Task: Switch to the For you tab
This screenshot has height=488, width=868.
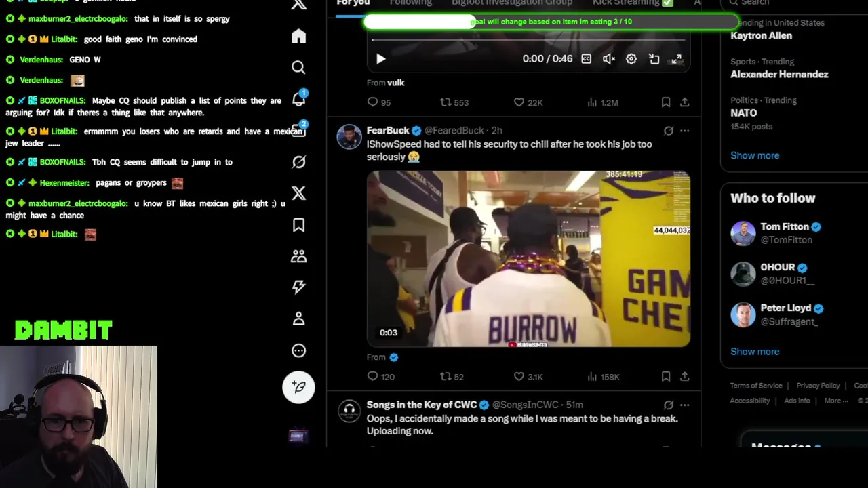Action: point(353,3)
